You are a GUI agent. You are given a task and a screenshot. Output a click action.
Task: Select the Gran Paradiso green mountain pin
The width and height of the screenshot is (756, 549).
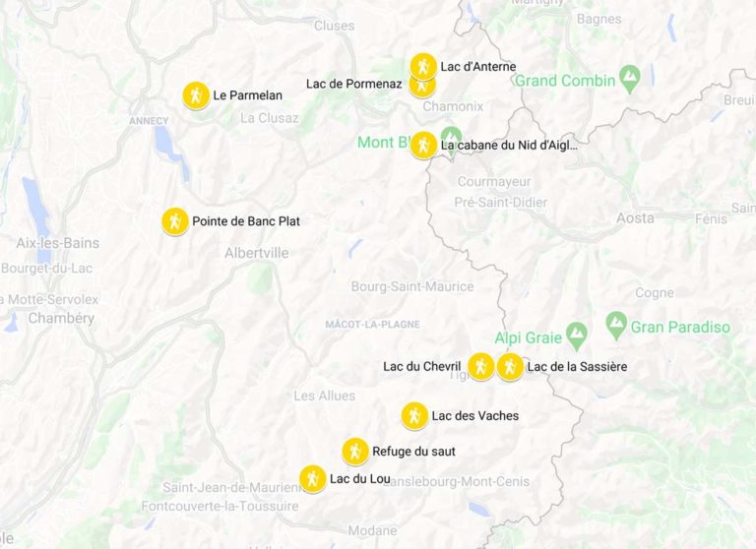pos(616,326)
